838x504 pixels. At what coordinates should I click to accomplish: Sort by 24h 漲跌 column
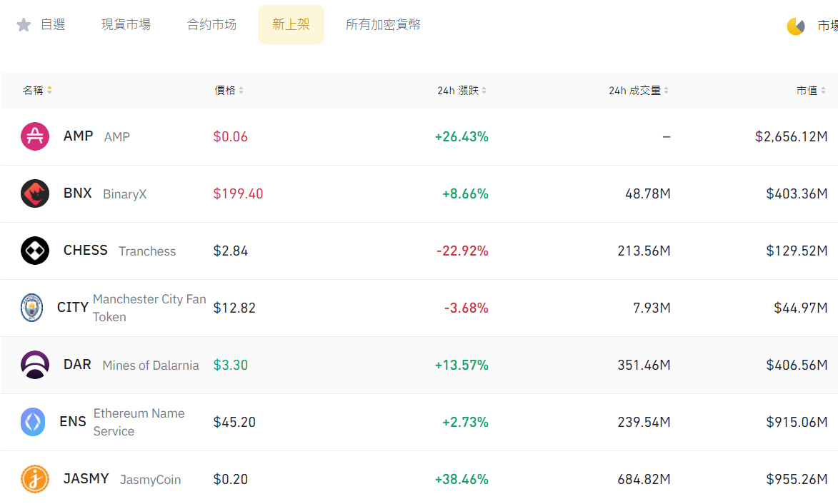(462, 90)
